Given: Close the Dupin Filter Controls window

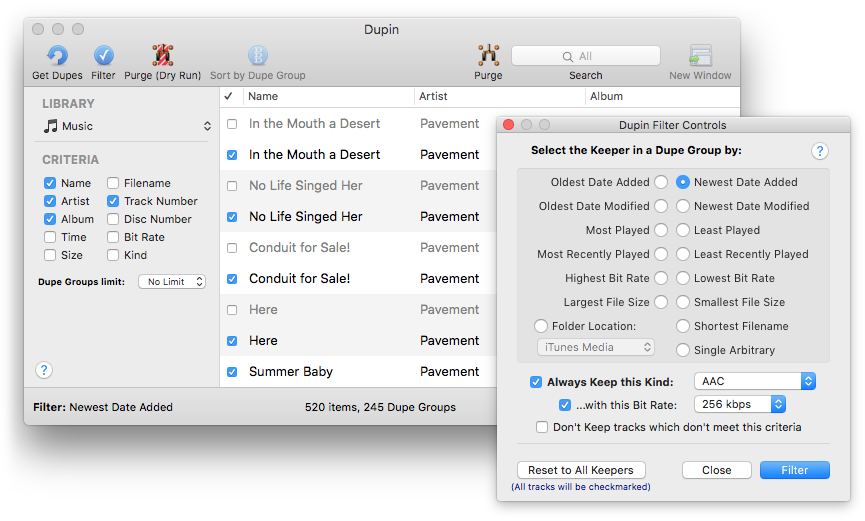Looking at the screenshot, I should click(509, 125).
